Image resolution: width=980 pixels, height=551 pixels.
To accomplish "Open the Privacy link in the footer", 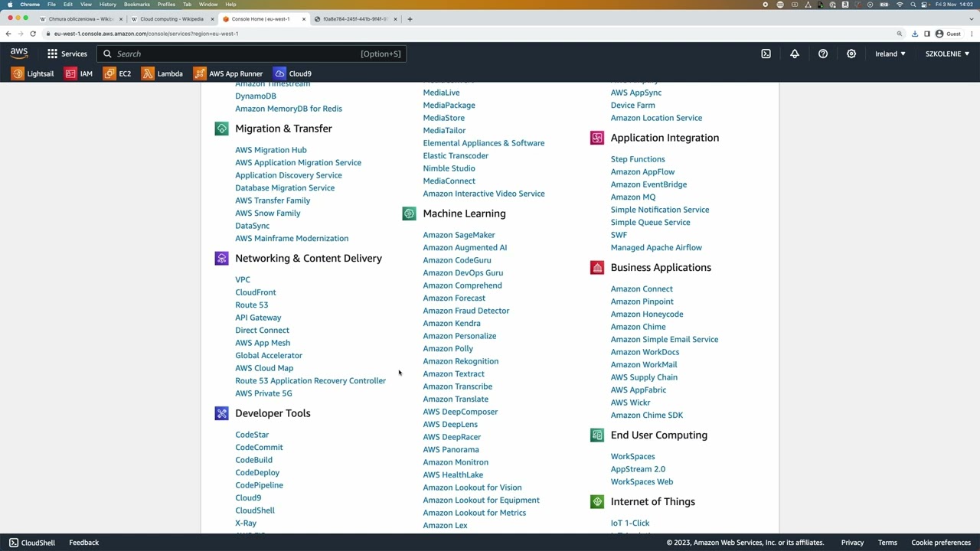I will (x=852, y=543).
